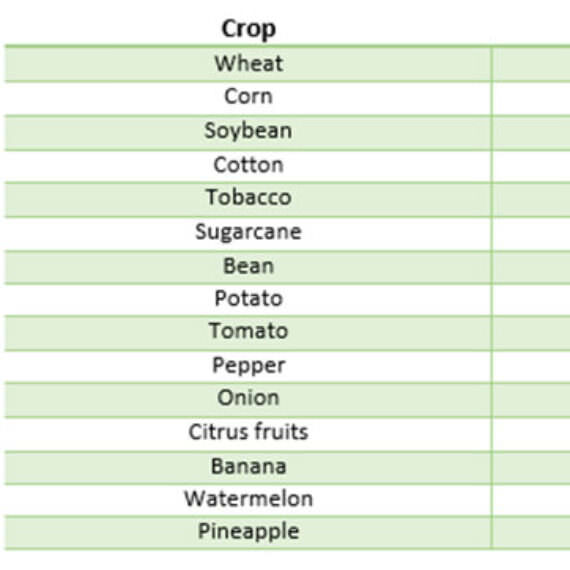Click the Wheat cell
The height and width of the screenshot is (570, 570).
(x=248, y=64)
